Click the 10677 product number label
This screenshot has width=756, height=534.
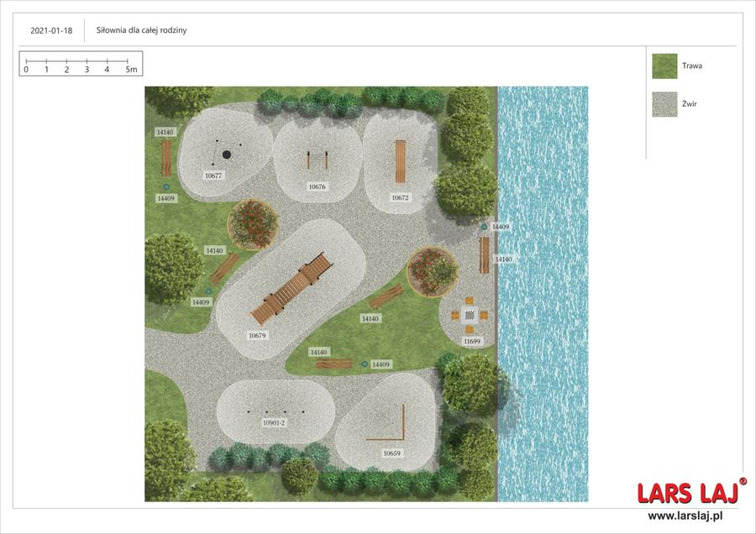pos(213,175)
